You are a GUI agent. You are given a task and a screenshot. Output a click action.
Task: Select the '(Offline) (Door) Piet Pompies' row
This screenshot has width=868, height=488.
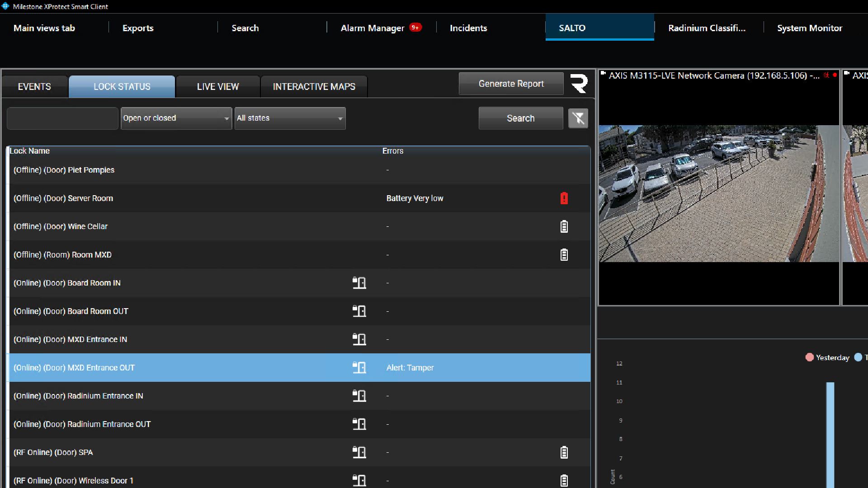point(300,170)
